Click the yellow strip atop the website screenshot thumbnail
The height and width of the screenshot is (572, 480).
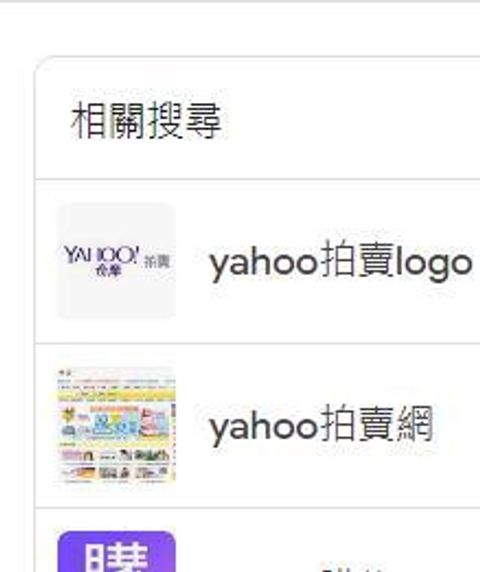117,395
